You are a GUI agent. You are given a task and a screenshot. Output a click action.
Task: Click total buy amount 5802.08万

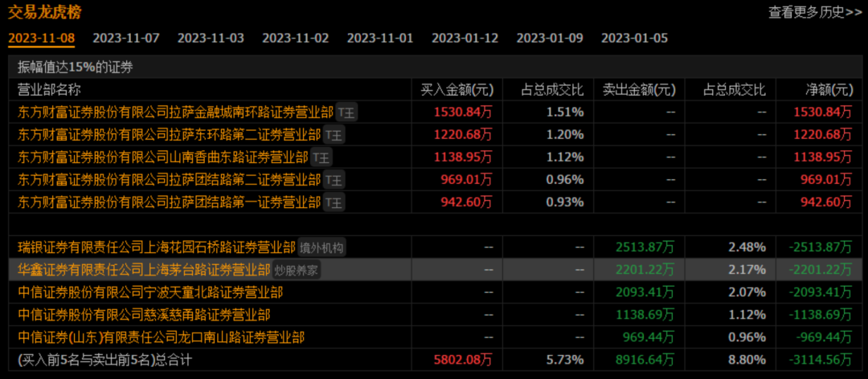tap(463, 360)
